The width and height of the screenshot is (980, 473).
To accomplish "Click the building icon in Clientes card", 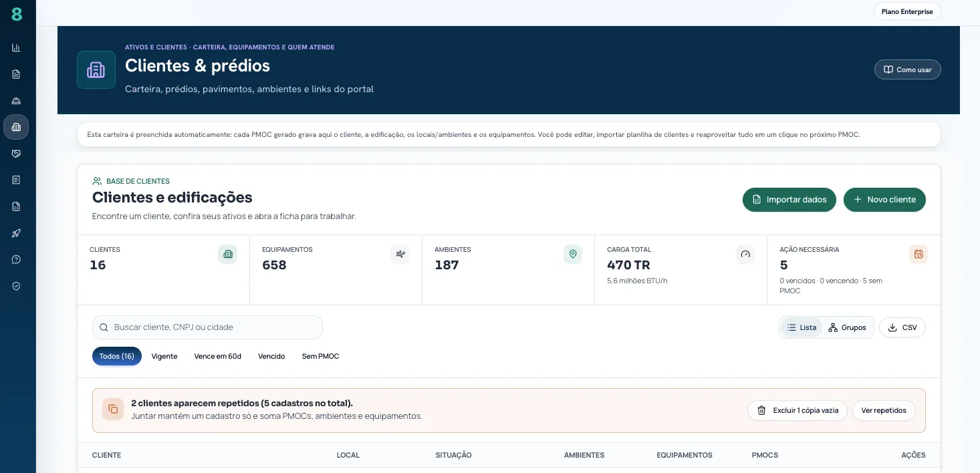I will coord(227,254).
